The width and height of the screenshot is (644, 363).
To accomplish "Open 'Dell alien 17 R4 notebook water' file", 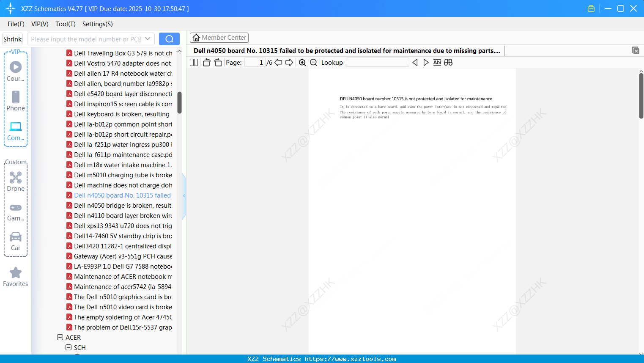I will 119,74.
